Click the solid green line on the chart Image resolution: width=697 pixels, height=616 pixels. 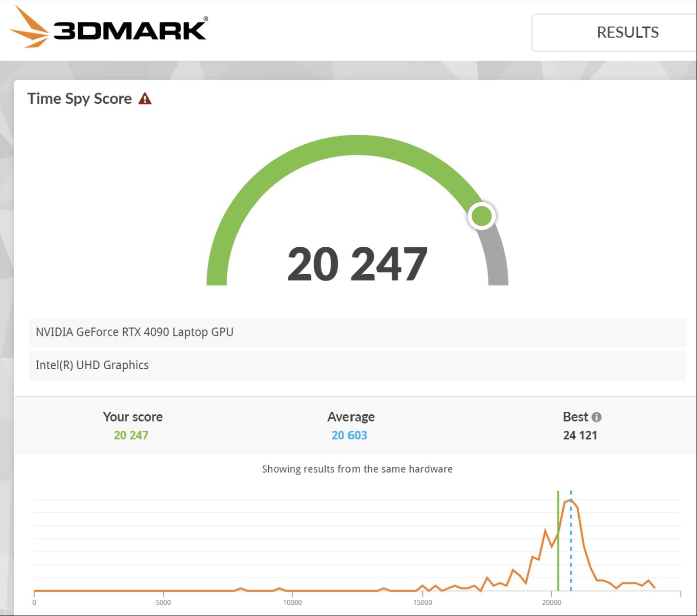558,563
